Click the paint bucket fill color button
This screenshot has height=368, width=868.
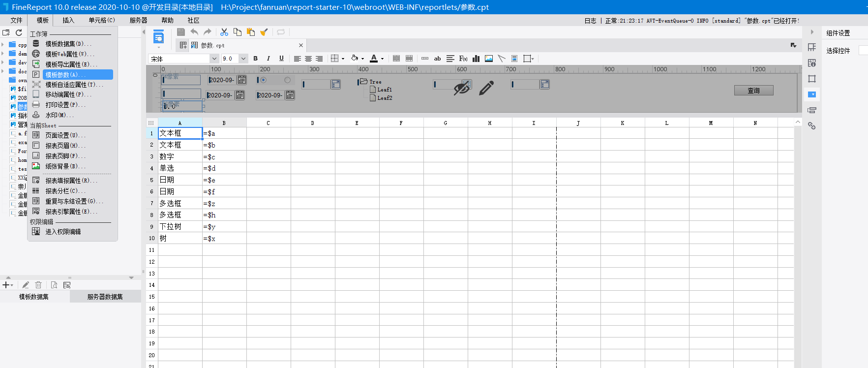(x=355, y=59)
